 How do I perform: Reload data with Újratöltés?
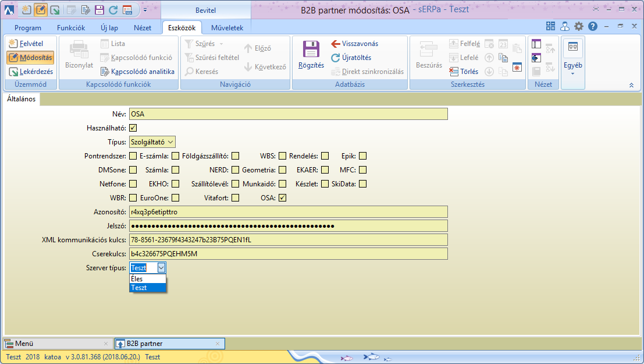(351, 58)
